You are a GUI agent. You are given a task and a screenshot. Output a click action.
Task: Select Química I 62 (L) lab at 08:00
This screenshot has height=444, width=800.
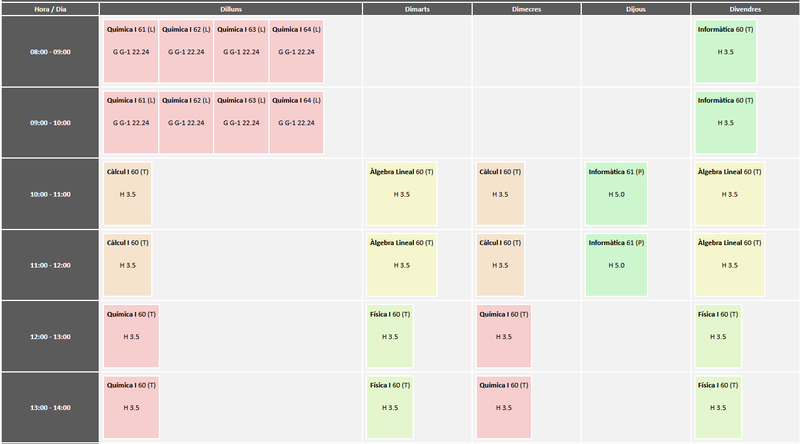coord(186,51)
